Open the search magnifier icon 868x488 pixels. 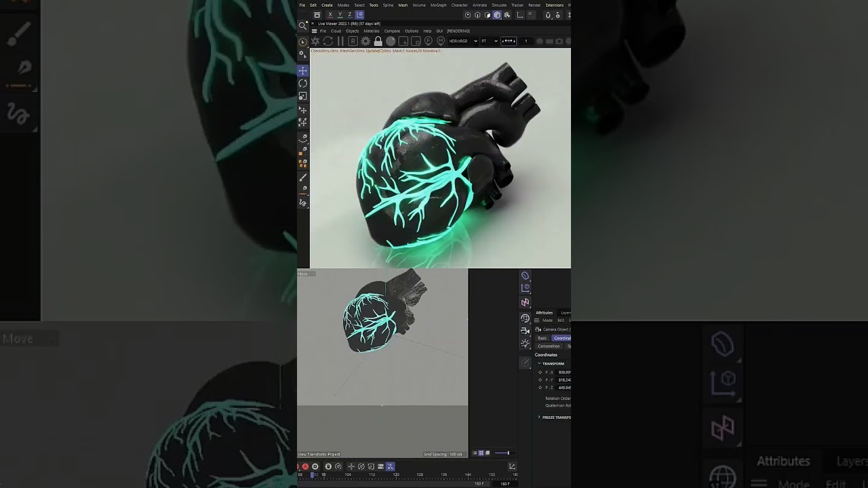[x=302, y=26]
